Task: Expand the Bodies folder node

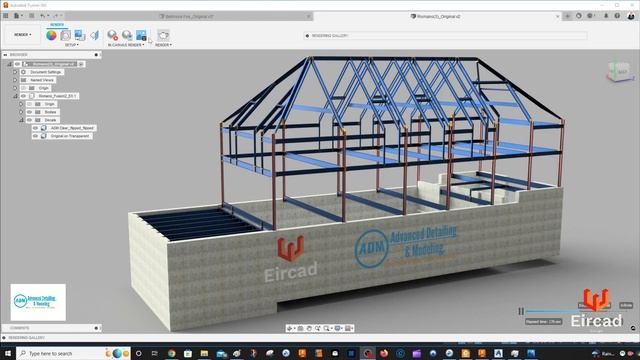Action: (x=21, y=112)
